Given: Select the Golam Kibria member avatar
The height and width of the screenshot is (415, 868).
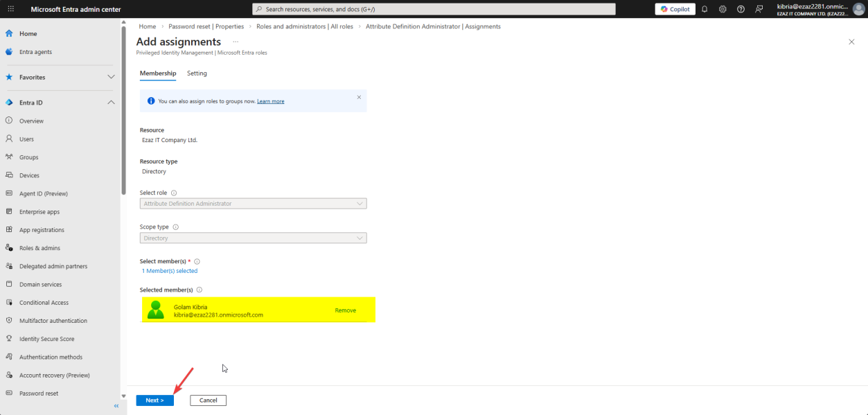Looking at the screenshot, I should [156, 310].
